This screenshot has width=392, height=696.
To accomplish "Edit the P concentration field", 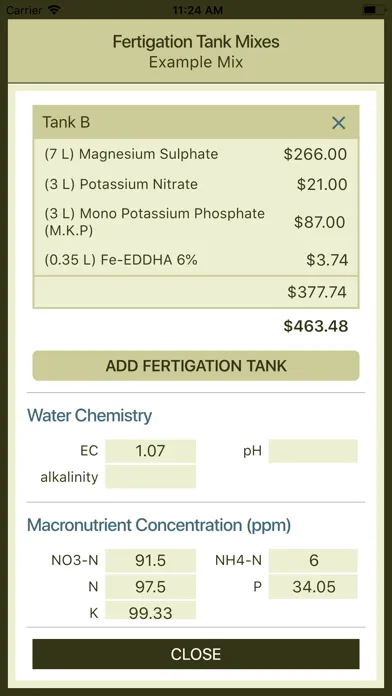I will [313, 587].
